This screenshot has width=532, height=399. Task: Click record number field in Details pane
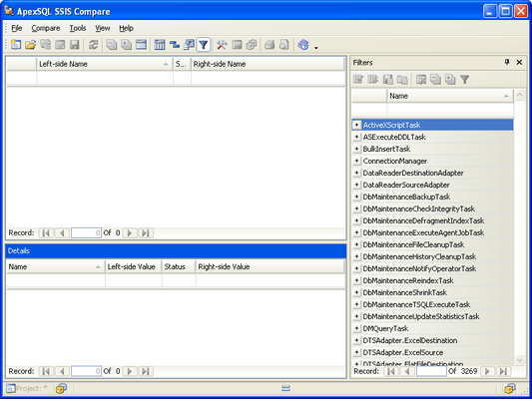(x=86, y=371)
